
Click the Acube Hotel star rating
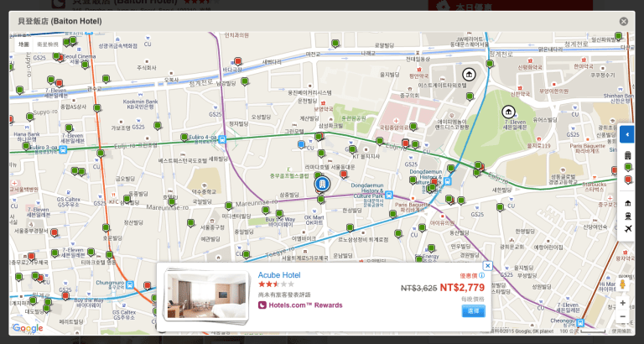(276, 284)
